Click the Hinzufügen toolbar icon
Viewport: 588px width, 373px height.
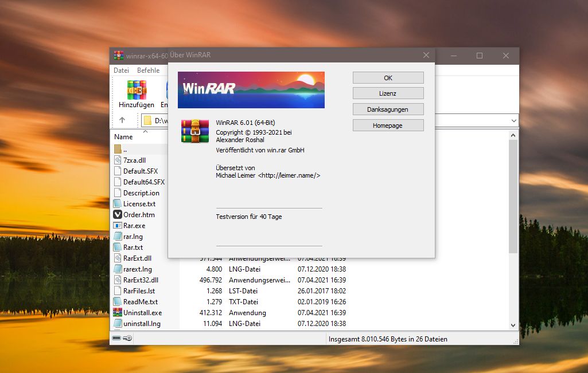pos(137,91)
